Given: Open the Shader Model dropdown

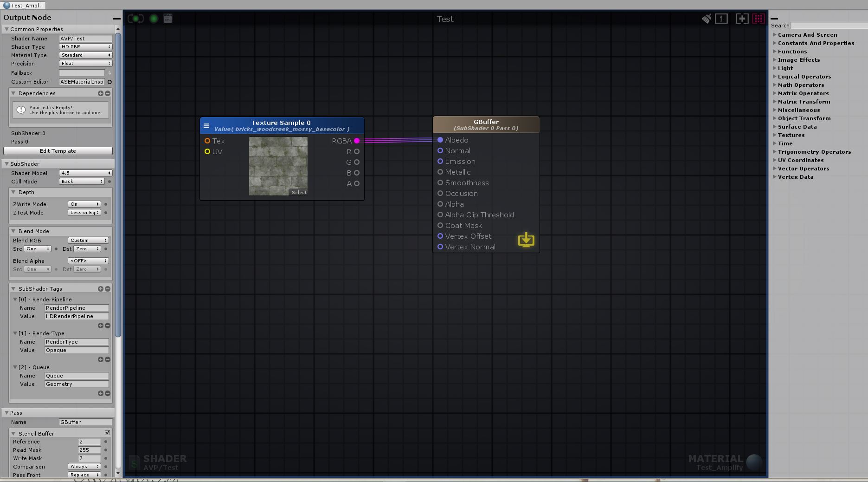Looking at the screenshot, I should point(86,173).
